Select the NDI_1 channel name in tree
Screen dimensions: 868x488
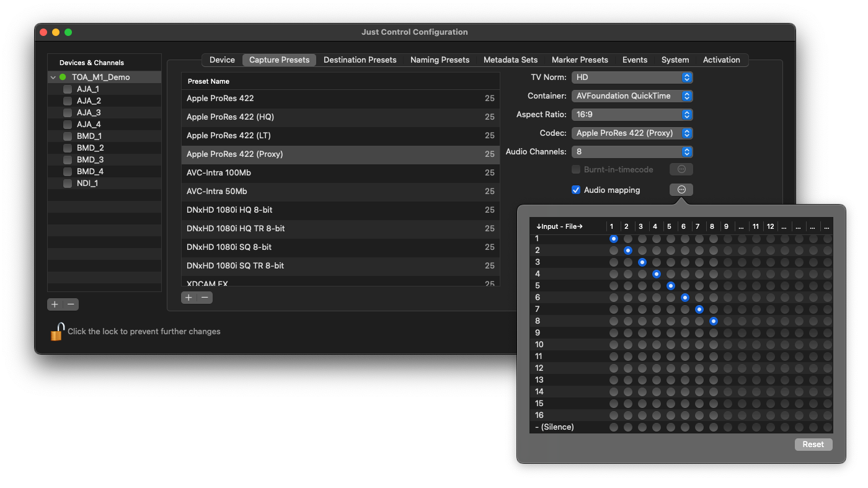tap(87, 184)
